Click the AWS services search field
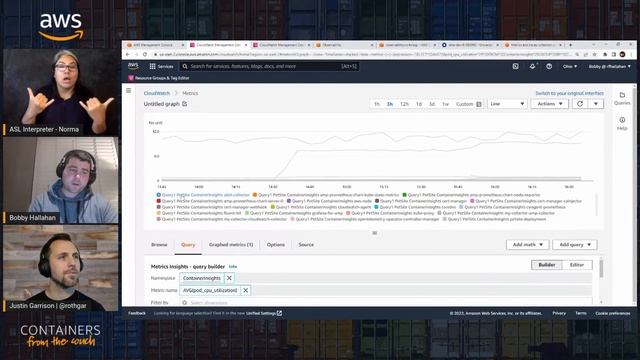640x360 pixels. [x=270, y=66]
